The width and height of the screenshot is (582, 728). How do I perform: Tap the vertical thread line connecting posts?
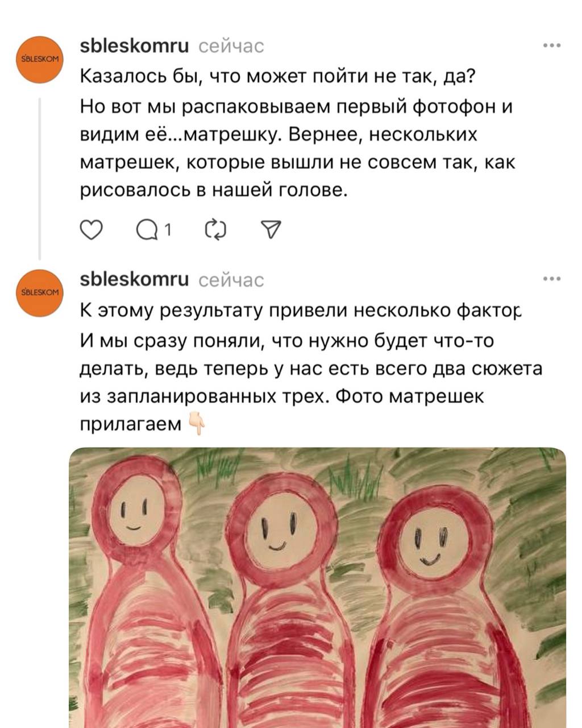pyautogui.click(x=39, y=178)
